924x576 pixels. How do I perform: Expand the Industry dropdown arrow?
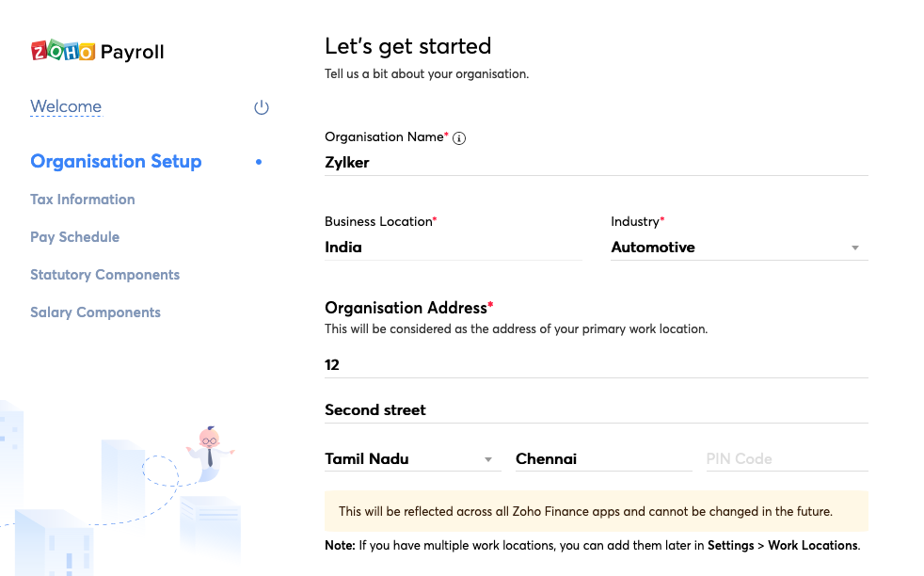click(854, 248)
